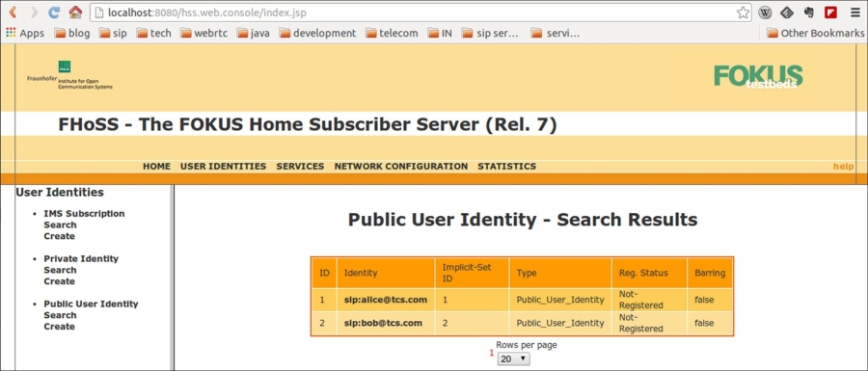The image size is (868, 371).
Task: Click the Public User Identity - Search Results heading
Action: coord(523,220)
